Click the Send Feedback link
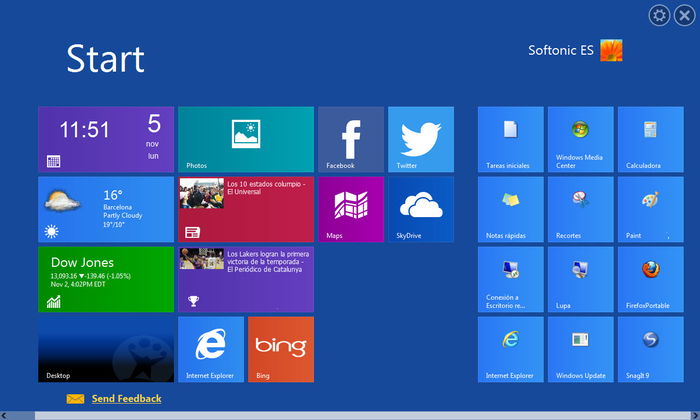 tap(126, 399)
